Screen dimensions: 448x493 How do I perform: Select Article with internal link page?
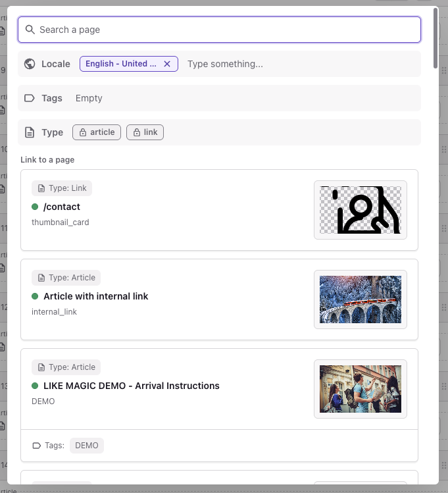coord(219,299)
